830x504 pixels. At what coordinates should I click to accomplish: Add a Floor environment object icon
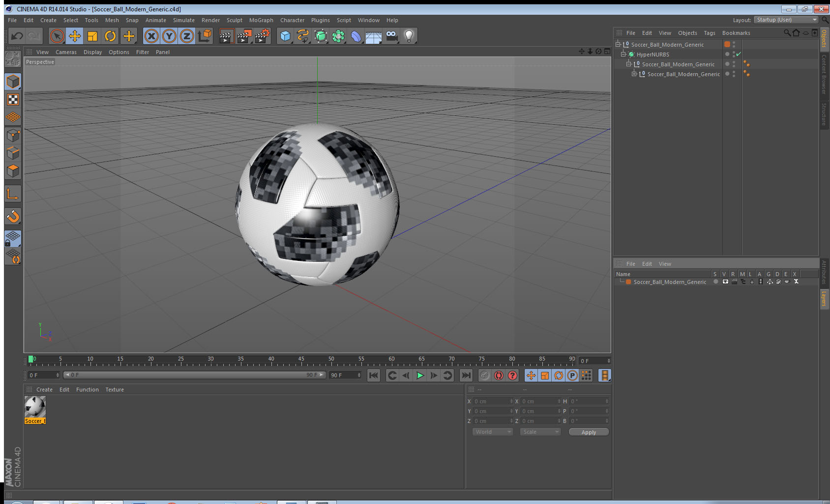(x=374, y=36)
